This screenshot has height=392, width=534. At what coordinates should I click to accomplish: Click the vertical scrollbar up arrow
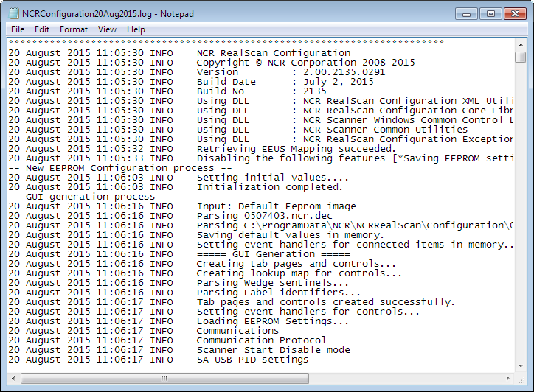pos(521,44)
